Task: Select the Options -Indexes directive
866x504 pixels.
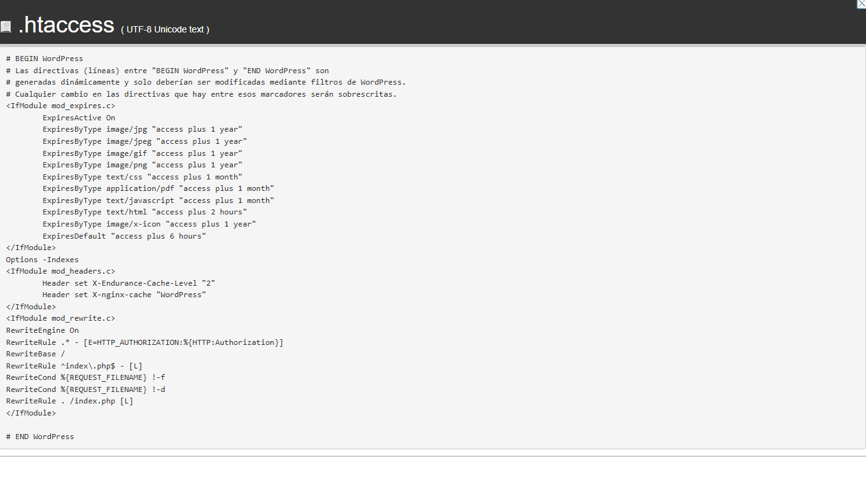Action: tap(42, 259)
